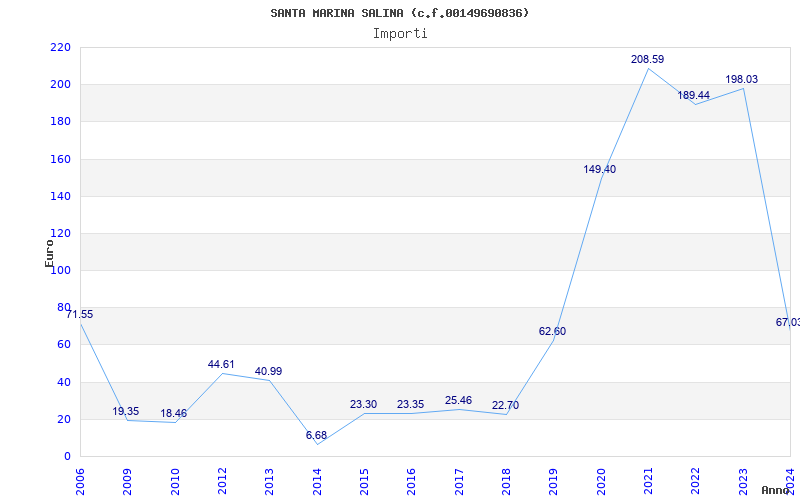Select the 2006 x-axis year label

pos(80,482)
